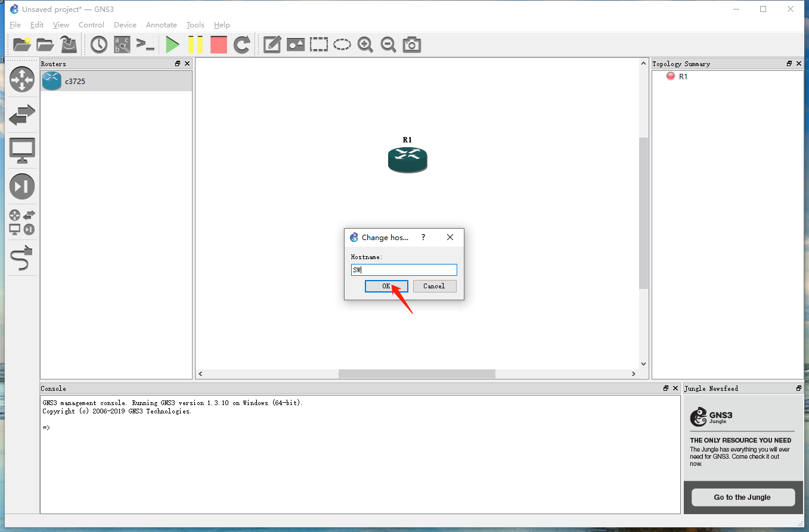The width and height of the screenshot is (809, 532).
Task: Open the Device menu
Action: (x=125, y=25)
